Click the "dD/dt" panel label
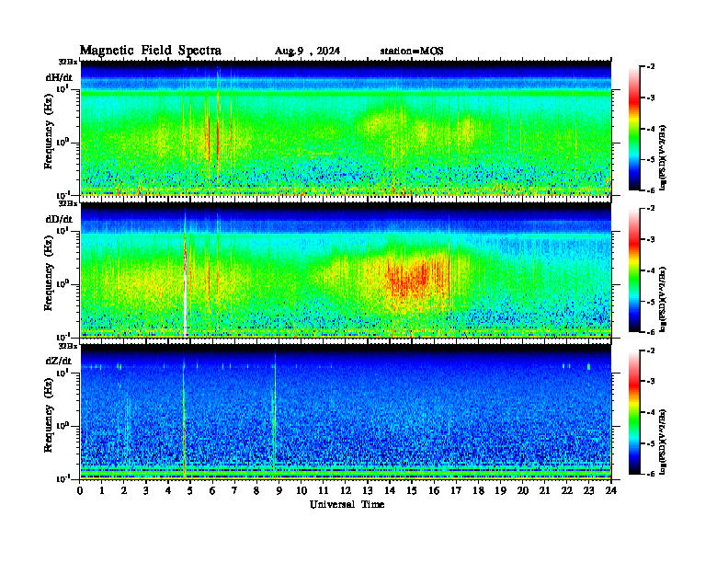Screen dimensions: 728x563 coord(59,219)
